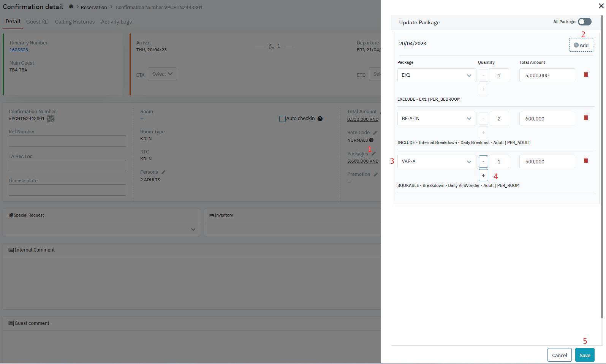This screenshot has width=606, height=364.
Task: Expand the VAP-A package dropdown
Action: [437, 161]
